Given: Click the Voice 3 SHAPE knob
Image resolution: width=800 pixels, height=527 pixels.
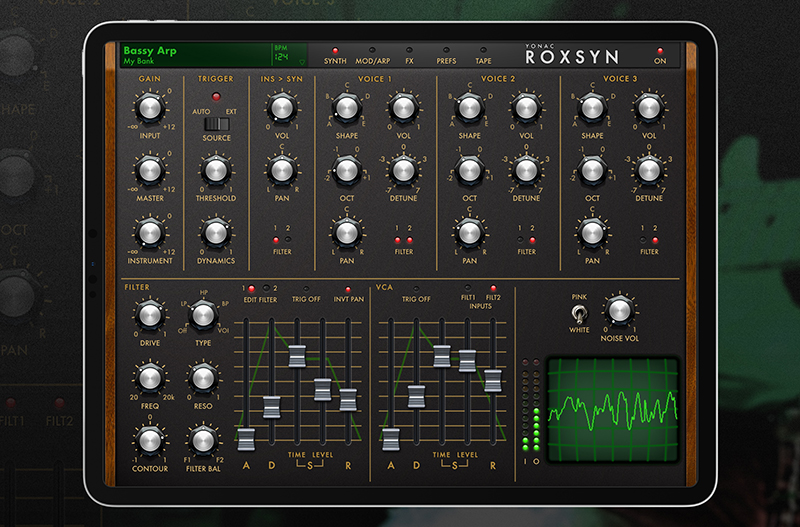Looking at the screenshot, I should click(592, 108).
